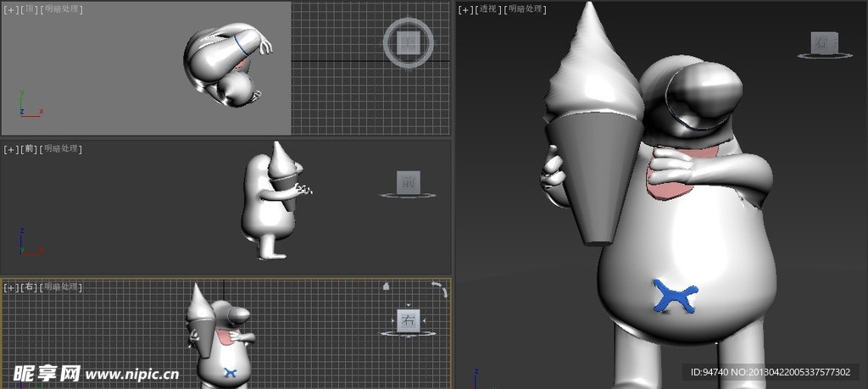Image resolution: width=868 pixels, height=389 pixels.
Task: Open the [+] menu in Perspective viewport
Action: [465, 9]
